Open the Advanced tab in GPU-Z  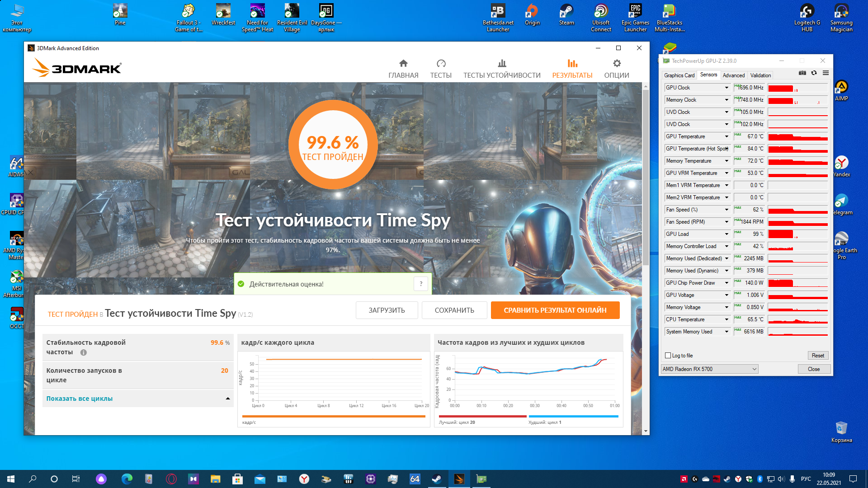coord(733,75)
